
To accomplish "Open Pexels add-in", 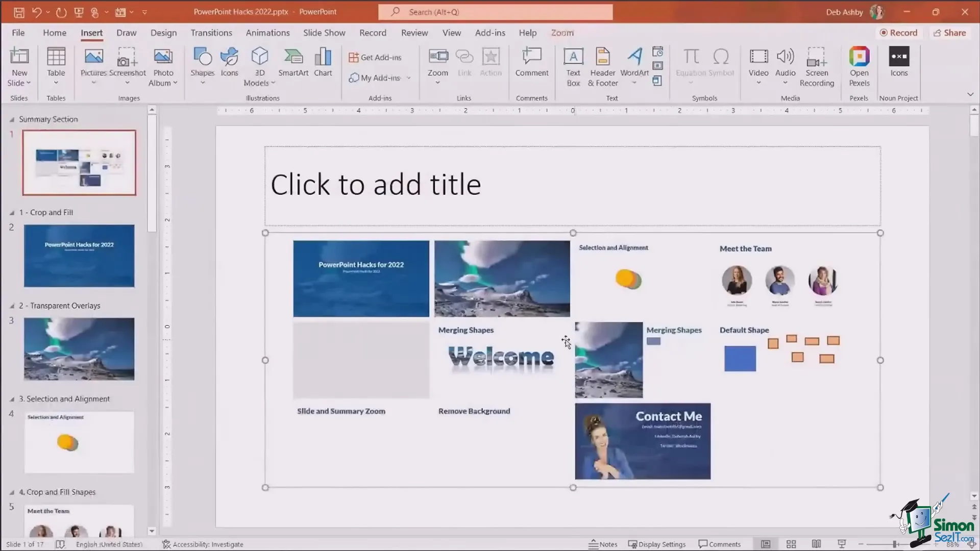I will coord(860,67).
